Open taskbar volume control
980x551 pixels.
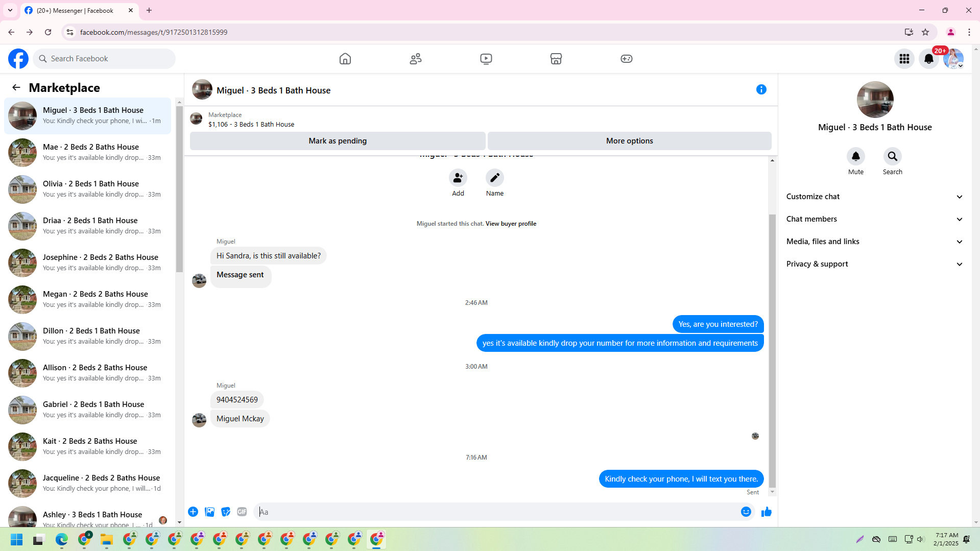pyautogui.click(x=920, y=539)
